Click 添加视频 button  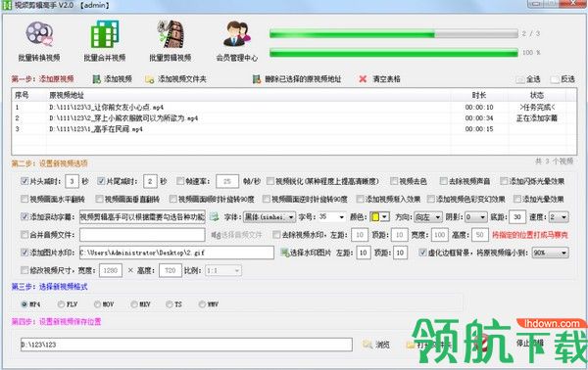tap(113, 79)
